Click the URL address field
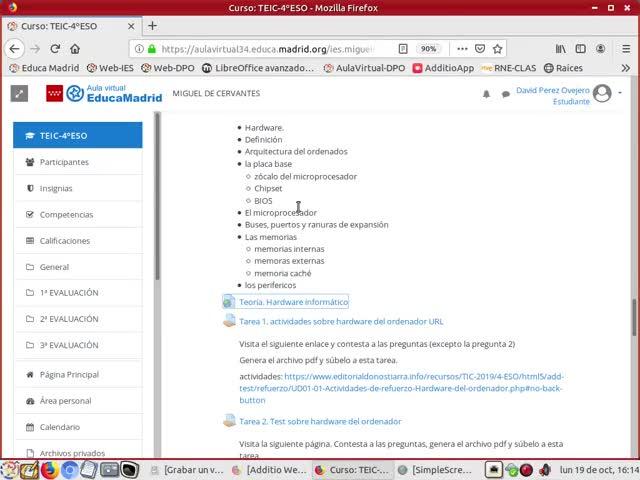The height and width of the screenshot is (480, 640). (x=269, y=49)
